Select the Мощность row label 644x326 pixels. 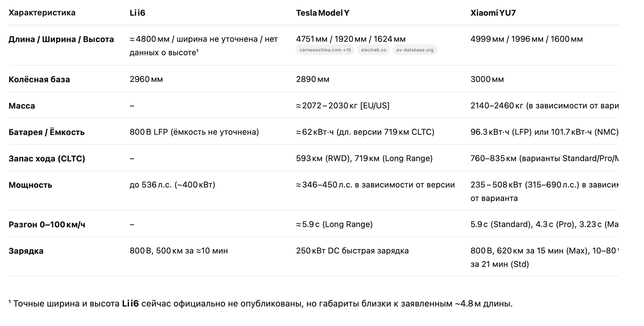click(30, 185)
